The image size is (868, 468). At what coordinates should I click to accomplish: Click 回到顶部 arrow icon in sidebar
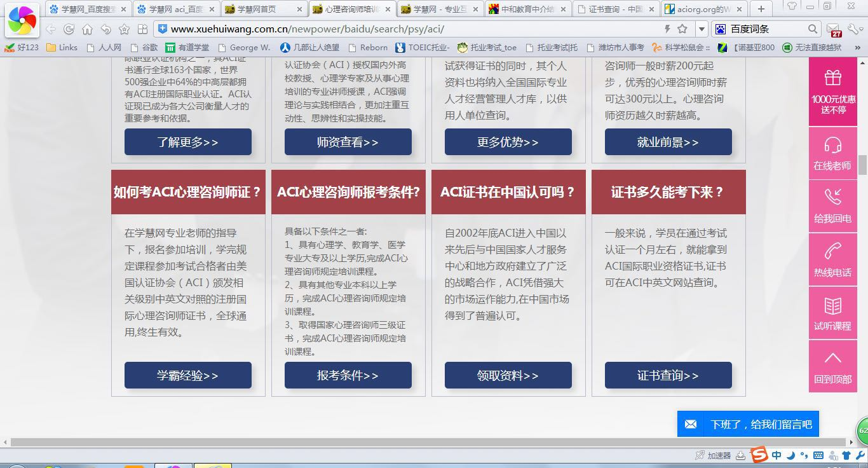tap(832, 359)
